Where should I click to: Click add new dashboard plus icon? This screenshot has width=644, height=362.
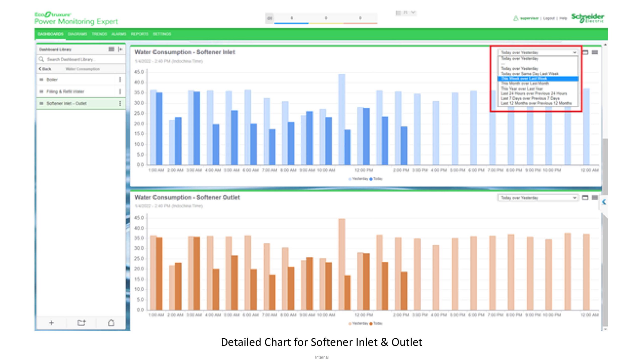pyautogui.click(x=52, y=323)
